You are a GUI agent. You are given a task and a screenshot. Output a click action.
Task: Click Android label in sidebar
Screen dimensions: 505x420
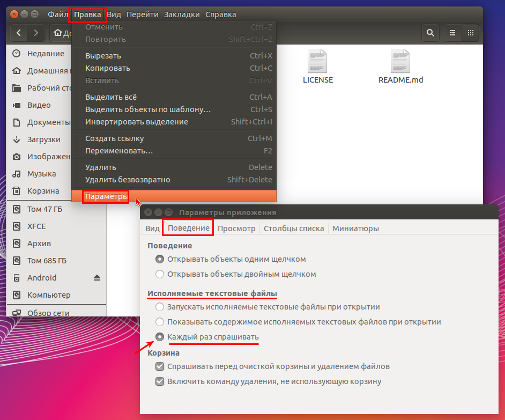click(42, 278)
